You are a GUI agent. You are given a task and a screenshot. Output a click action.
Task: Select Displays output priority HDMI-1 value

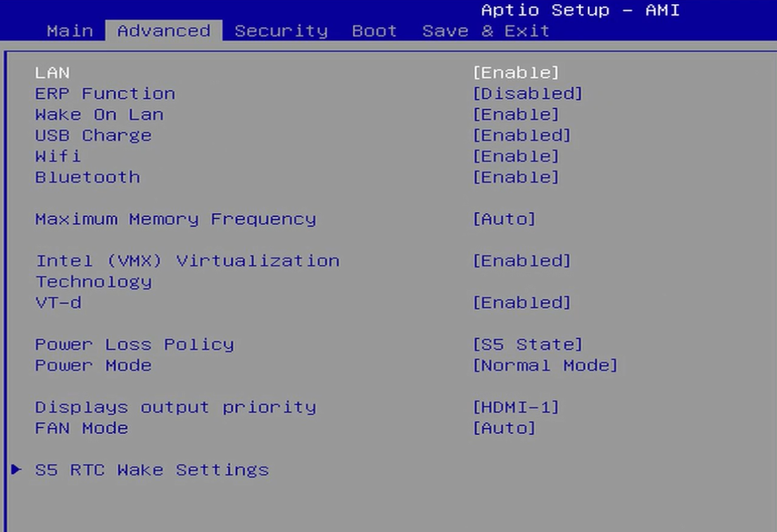point(516,407)
